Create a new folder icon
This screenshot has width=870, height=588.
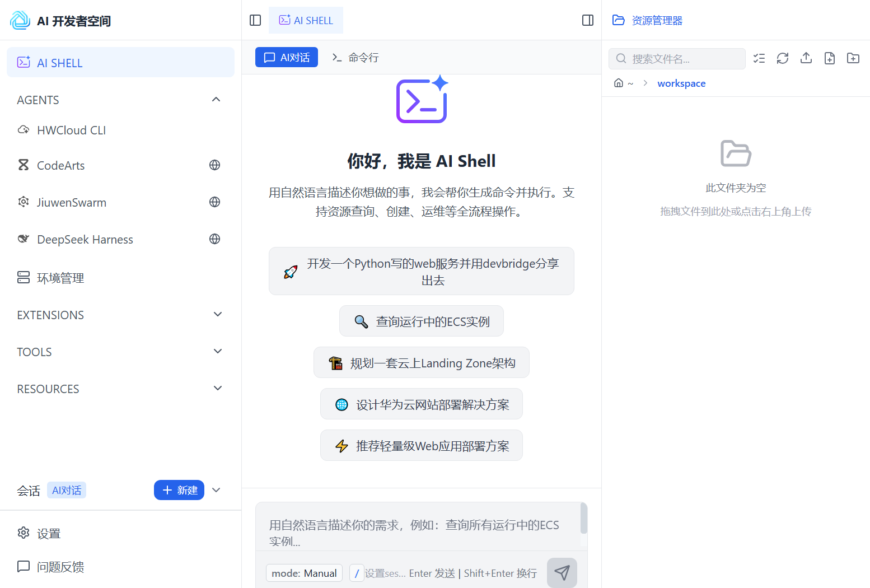pos(853,58)
